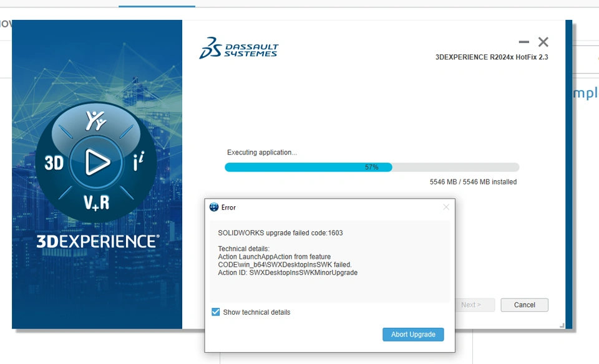Viewport: 599px width, 364px height.
Task: Click the 3D quadrant of the compass
Action: [x=54, y=163]
